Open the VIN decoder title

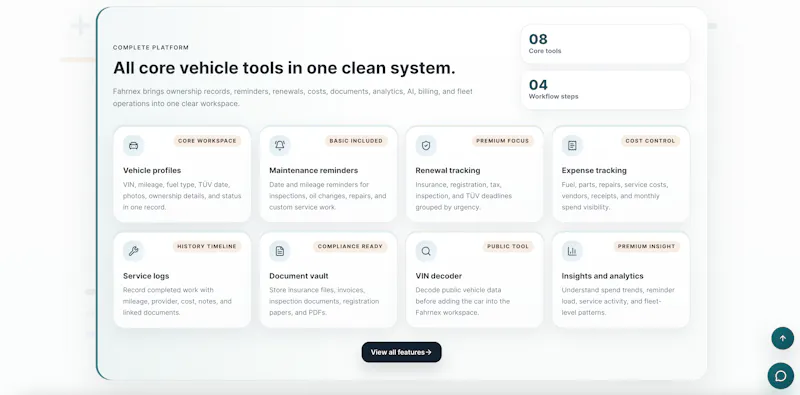pyautogui.click(x=439, y=276)
